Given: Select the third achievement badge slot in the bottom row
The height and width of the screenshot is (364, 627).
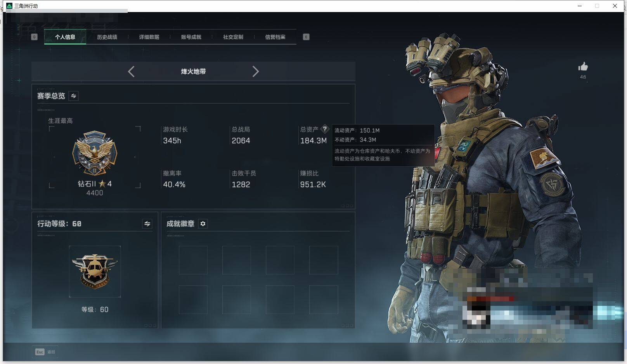Looking at the screenshot, I should tap(280, 300).
